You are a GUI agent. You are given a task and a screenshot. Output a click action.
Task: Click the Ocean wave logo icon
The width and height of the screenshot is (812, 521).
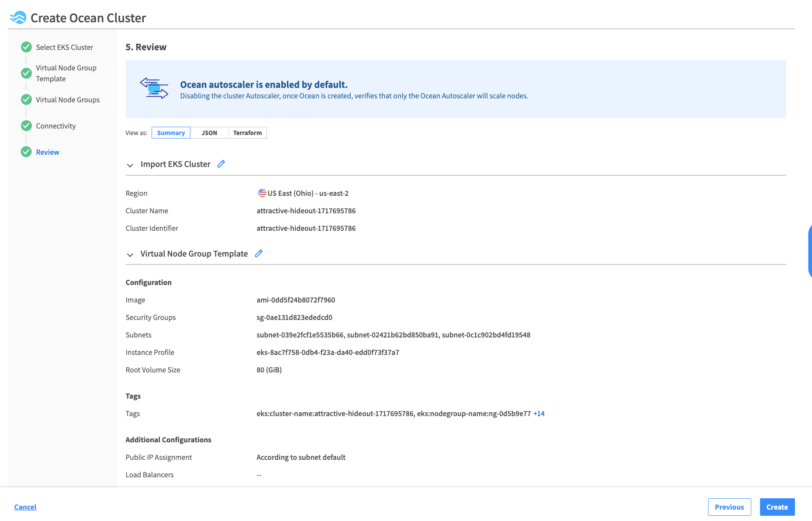point(18,18)
